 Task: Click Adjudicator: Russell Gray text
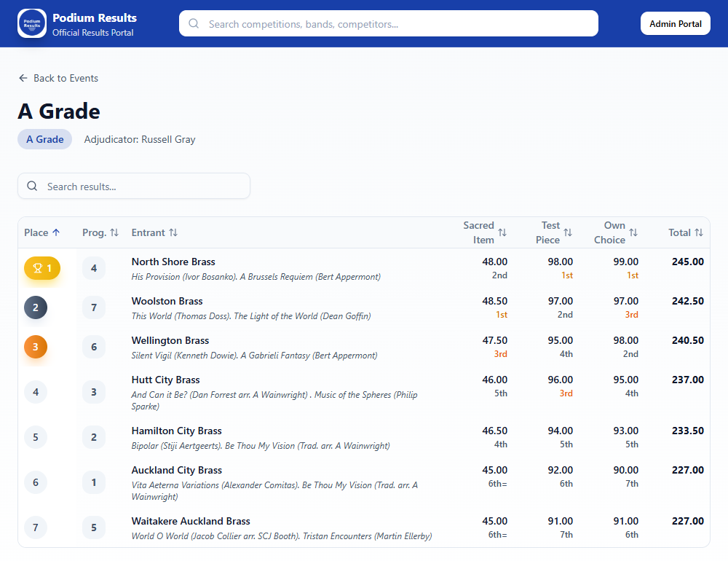coord(140,139)
